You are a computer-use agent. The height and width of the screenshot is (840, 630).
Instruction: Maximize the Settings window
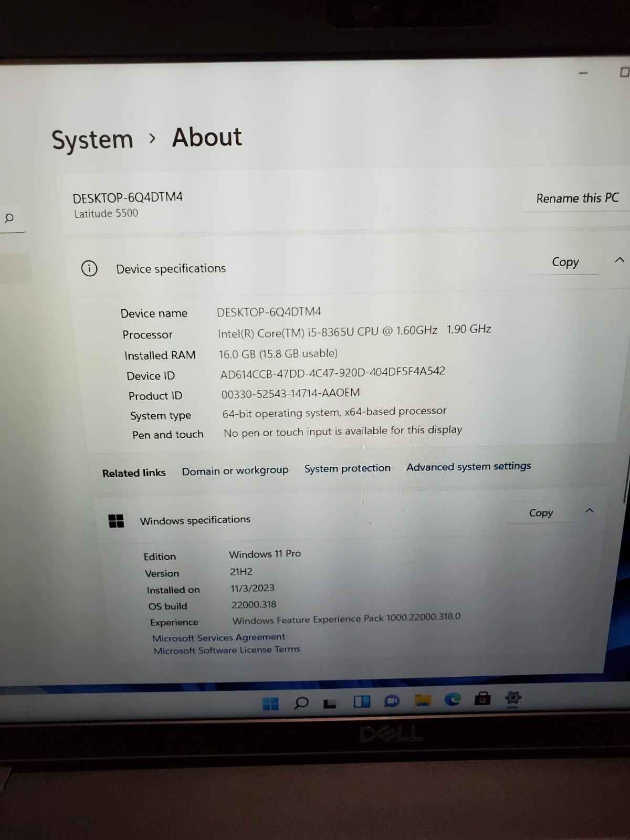[x=624, y=72]
